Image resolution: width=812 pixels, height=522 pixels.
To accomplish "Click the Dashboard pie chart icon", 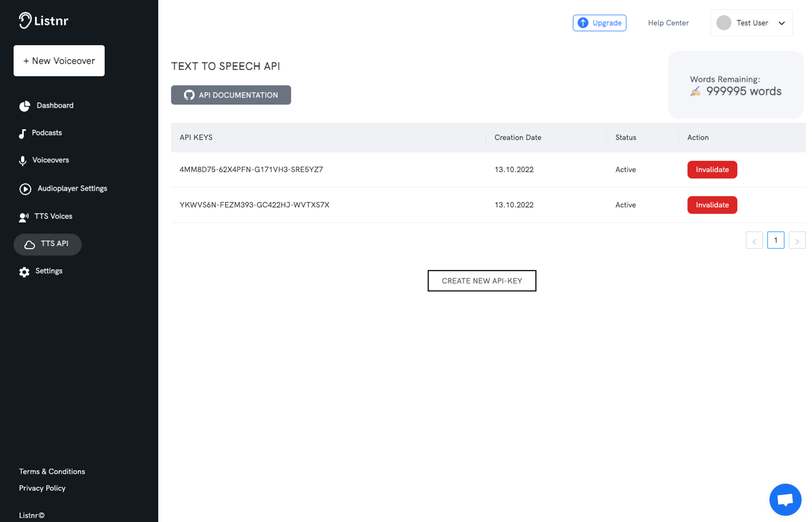I will tap(25, 106).
